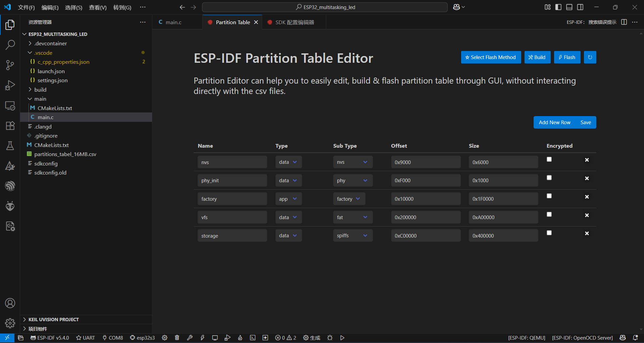
Task: Open the Explorer view in activity bar
Action: tap(10, 25)
